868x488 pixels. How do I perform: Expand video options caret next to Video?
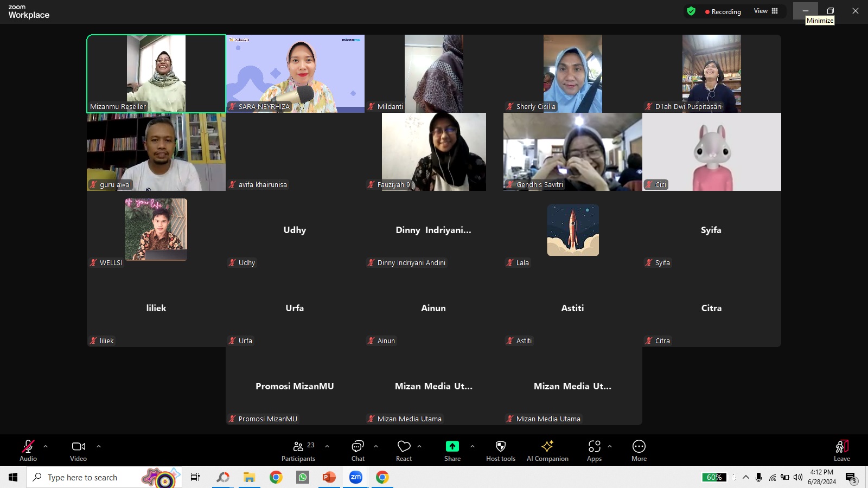point(99,446)
